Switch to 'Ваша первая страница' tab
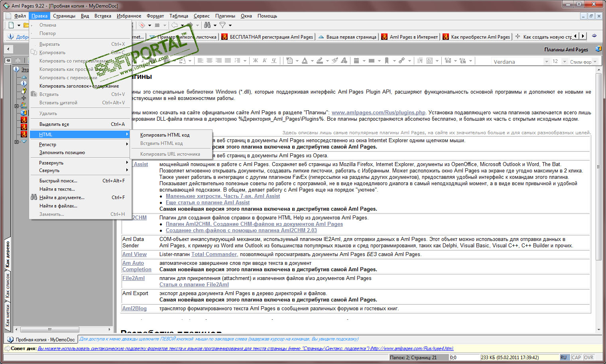The width and height of the screenshot is (606, 364). pos(347,37)
